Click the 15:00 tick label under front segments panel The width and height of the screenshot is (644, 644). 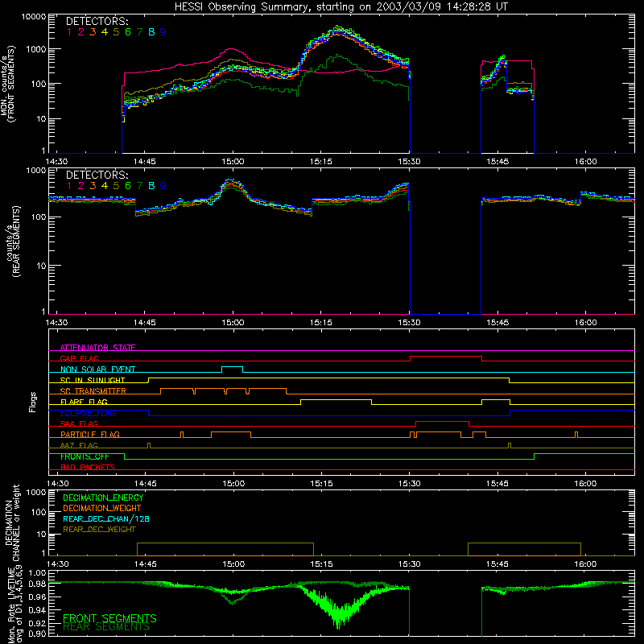233,162
